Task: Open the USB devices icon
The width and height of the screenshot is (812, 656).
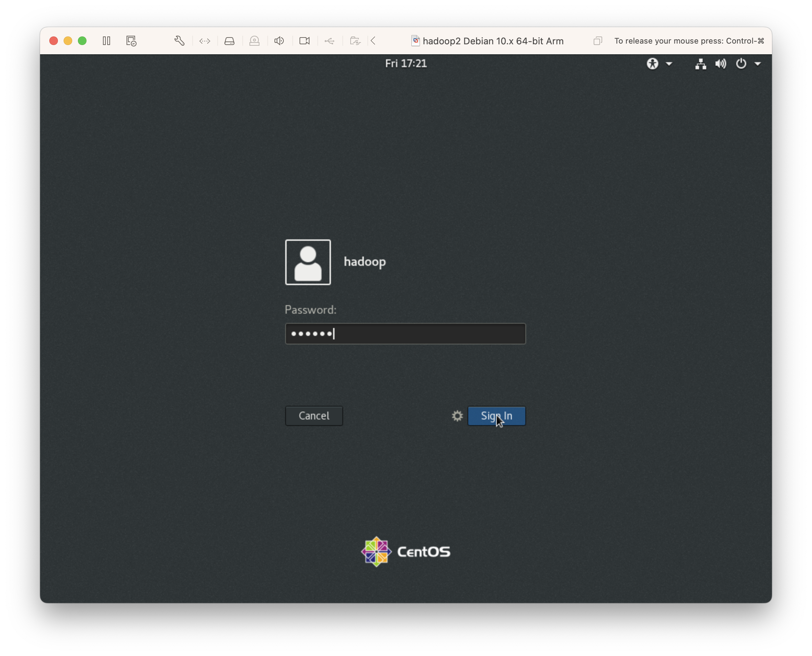Action: tap(329, 41)
